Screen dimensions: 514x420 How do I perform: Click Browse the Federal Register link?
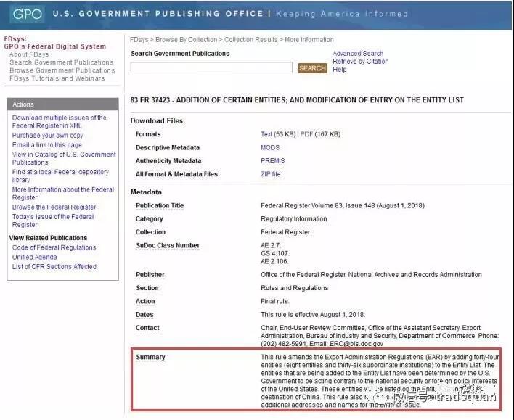(54, 207)
